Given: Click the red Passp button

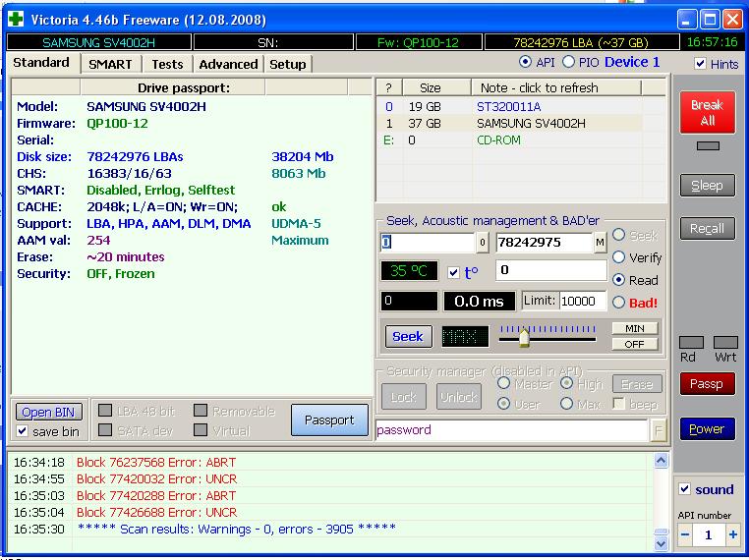Looking at the screenshot, I should (708, 384).
